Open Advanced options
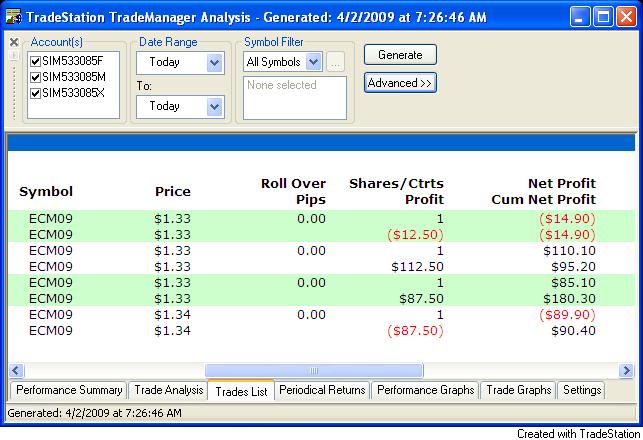Viewport: 643px width, 440px height. (x=400, y=83)
